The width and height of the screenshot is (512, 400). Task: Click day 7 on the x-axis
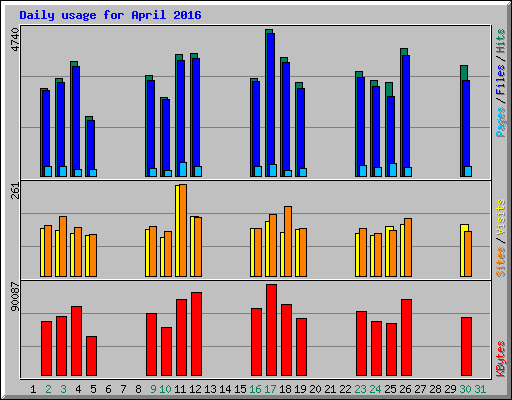[123, 389]
